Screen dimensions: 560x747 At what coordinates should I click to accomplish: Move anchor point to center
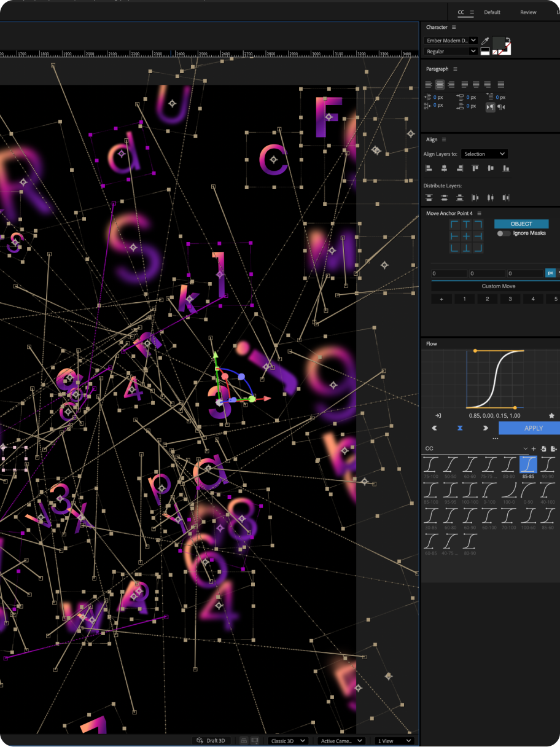click(467, 236)
